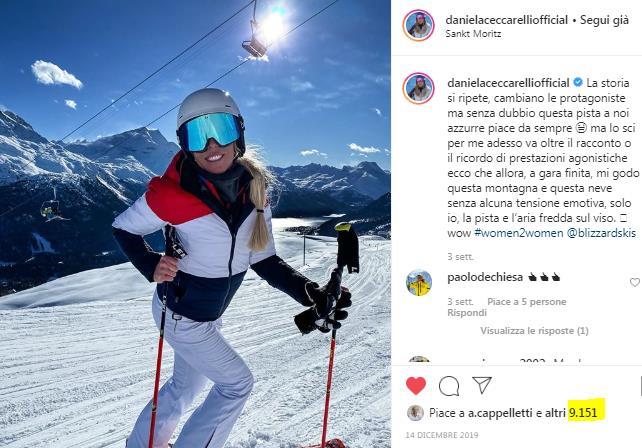Click the paper plane share icon

pyautogui.click(x=482, y=385)
